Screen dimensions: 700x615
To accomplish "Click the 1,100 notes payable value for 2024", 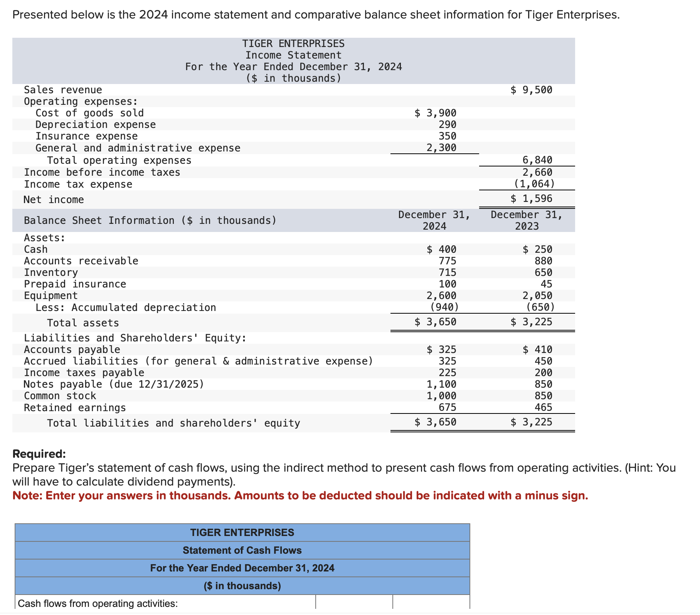I will point(441,384).
